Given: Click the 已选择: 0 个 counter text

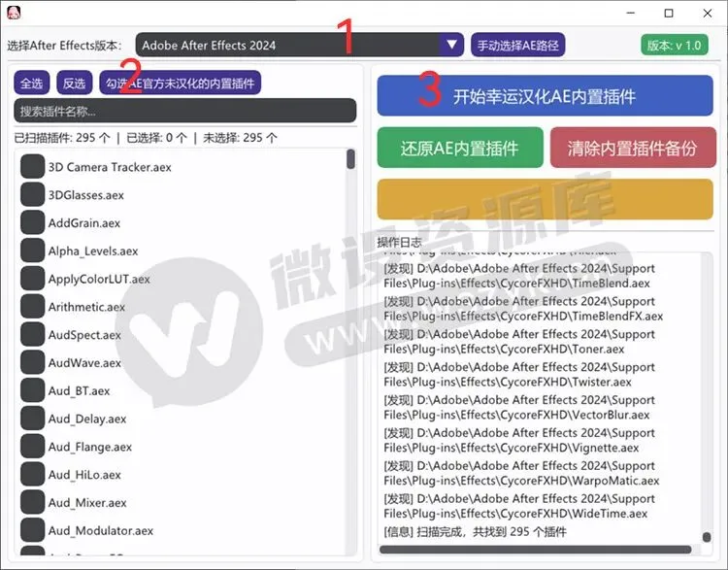Looking at the screenshot, I should click(156, 138).
